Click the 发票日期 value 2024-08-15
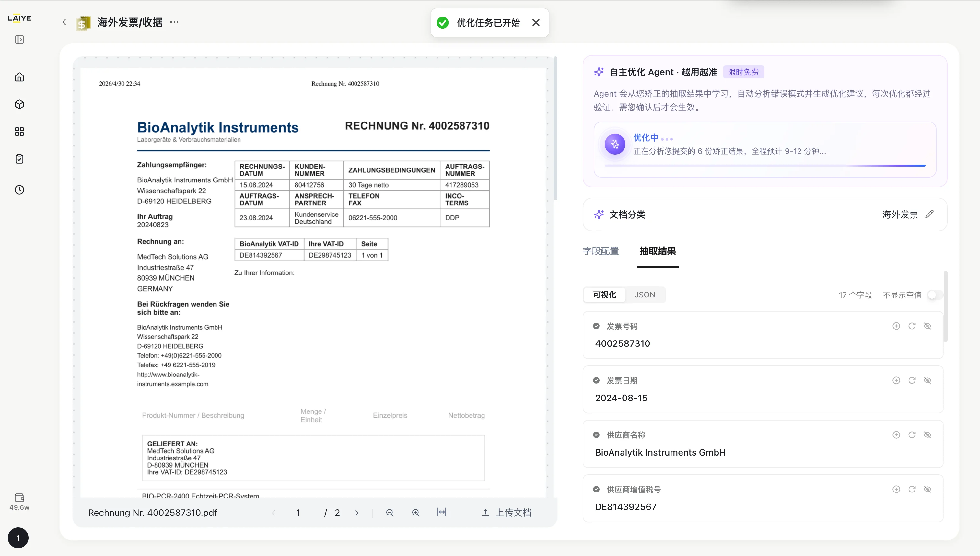Viewport: 980px width, 556px height. tap(621, 398)
